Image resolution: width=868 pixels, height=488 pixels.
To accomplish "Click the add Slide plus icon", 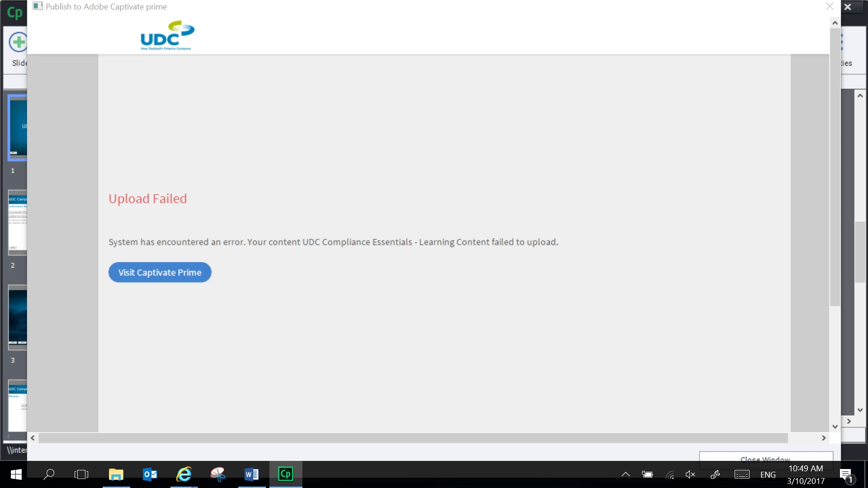I will tap(19, 42).
